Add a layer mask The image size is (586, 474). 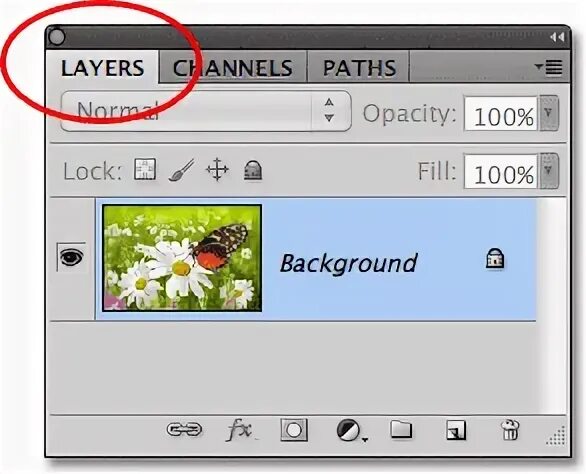(294, 430)
